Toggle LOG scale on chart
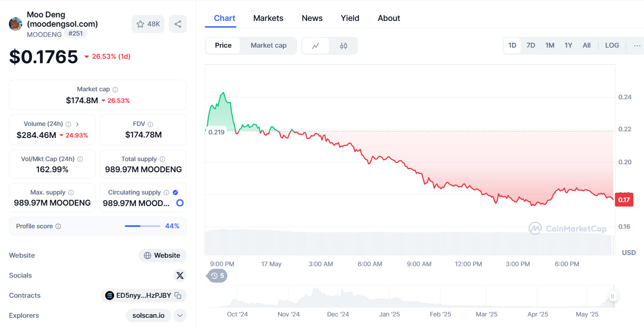Image resolution: width=644 pixels, height=328 pixels. click(612, 45)
